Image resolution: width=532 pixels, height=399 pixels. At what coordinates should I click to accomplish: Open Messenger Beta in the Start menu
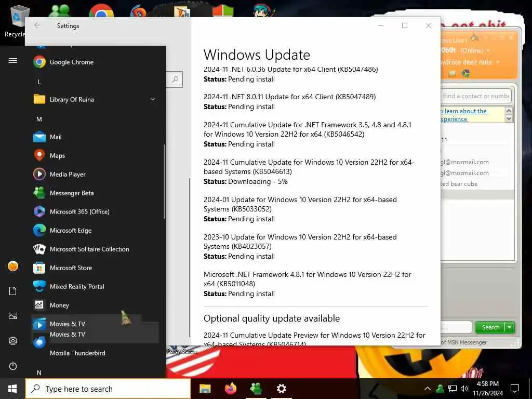point(95,193)
